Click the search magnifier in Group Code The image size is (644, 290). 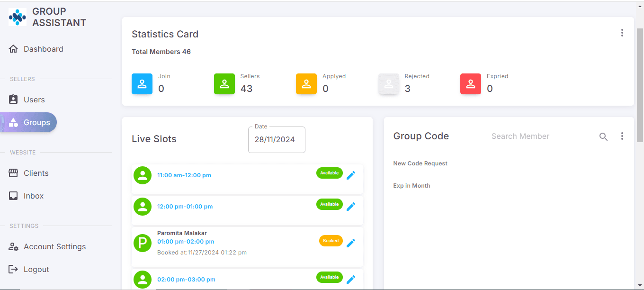point(603,137)
